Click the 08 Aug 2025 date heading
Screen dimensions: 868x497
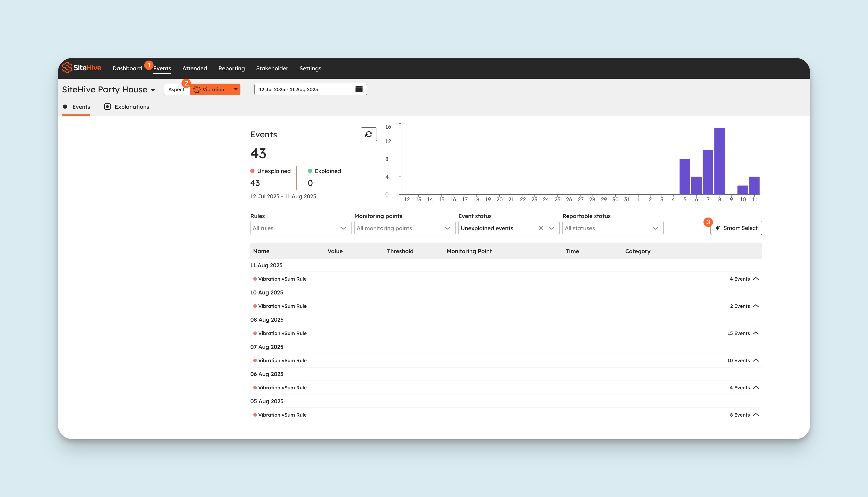pyautogui.click(x=267, y=320)
